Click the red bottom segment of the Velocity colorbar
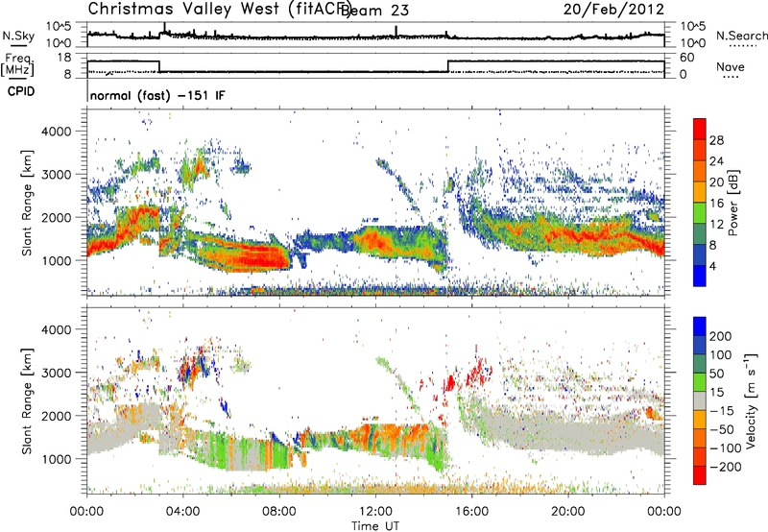This screenshot has height=532, width=768. click(700, 475)
